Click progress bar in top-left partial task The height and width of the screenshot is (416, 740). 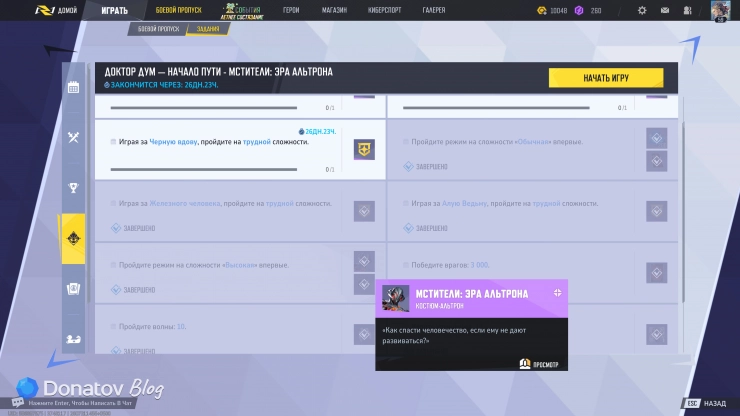coord(204,108)
